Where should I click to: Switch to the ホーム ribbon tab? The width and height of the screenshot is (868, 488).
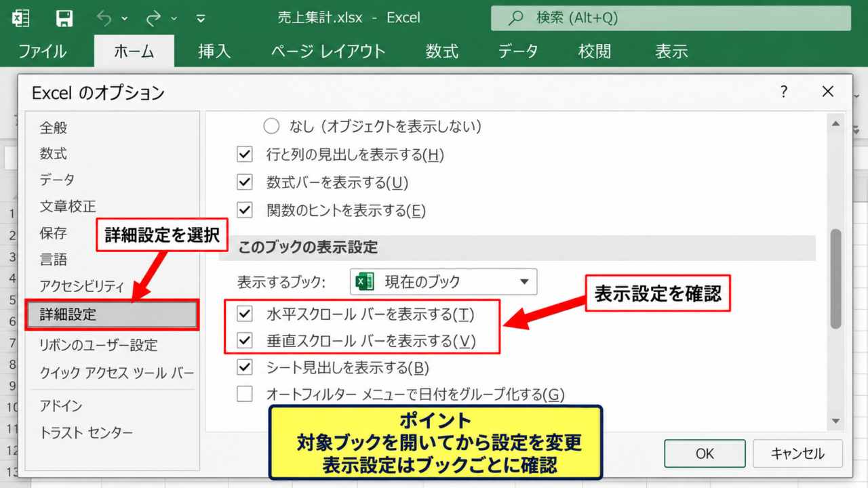click(134, 52)
